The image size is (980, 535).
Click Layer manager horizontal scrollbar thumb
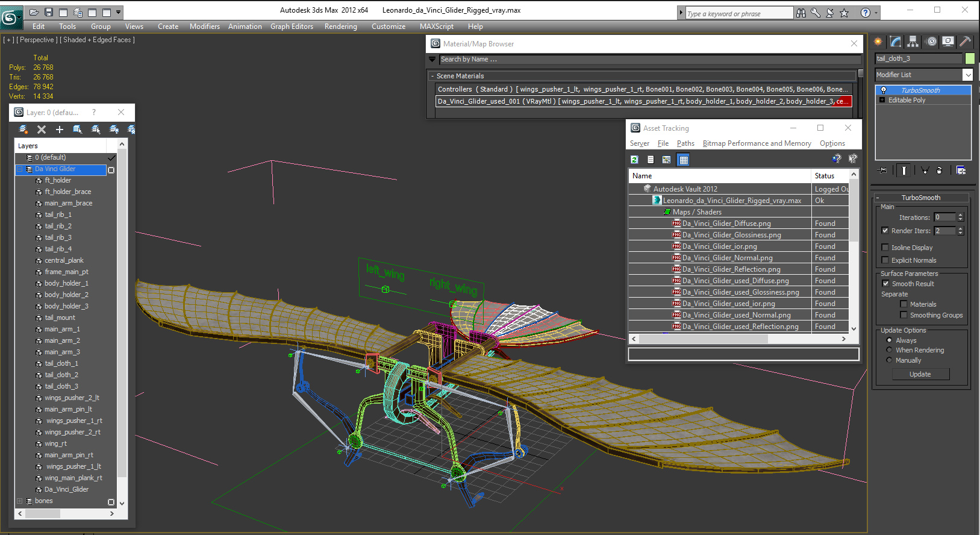pos(42,514)
